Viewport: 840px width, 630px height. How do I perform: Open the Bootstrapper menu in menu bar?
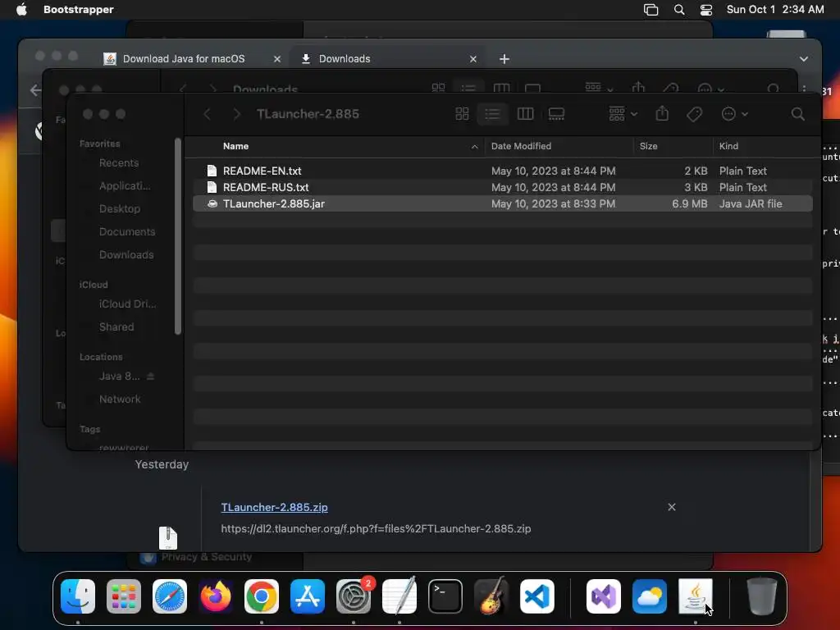coord(78,10)
